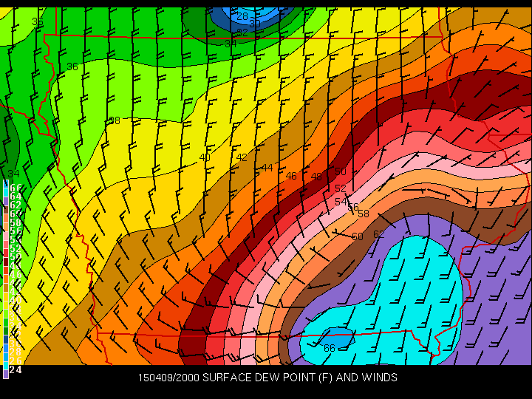Select the purple legend swatch for 62
This screenshot has width=532, height=399.
click(x=6, y=201)
